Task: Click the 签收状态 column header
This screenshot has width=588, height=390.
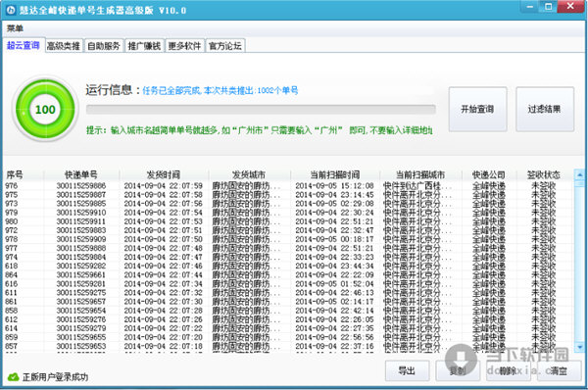Action: pos(544,174)
